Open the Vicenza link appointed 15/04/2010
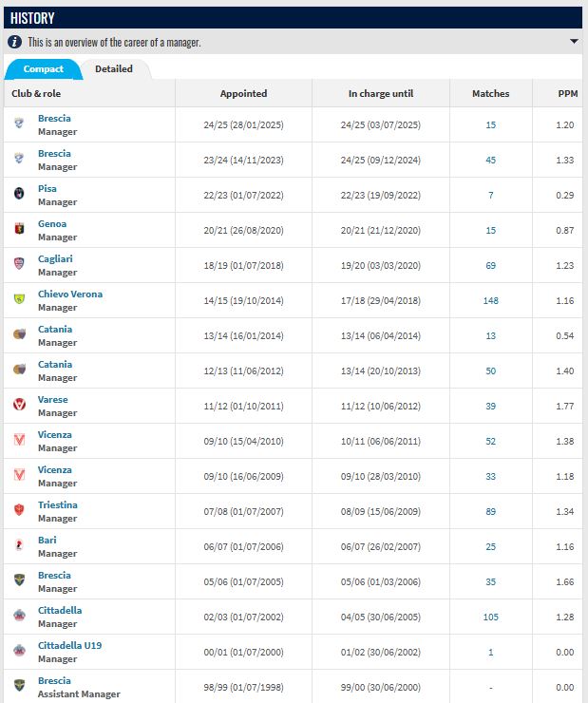This screenshot has width=588, height=703. (x=55, y=434)
